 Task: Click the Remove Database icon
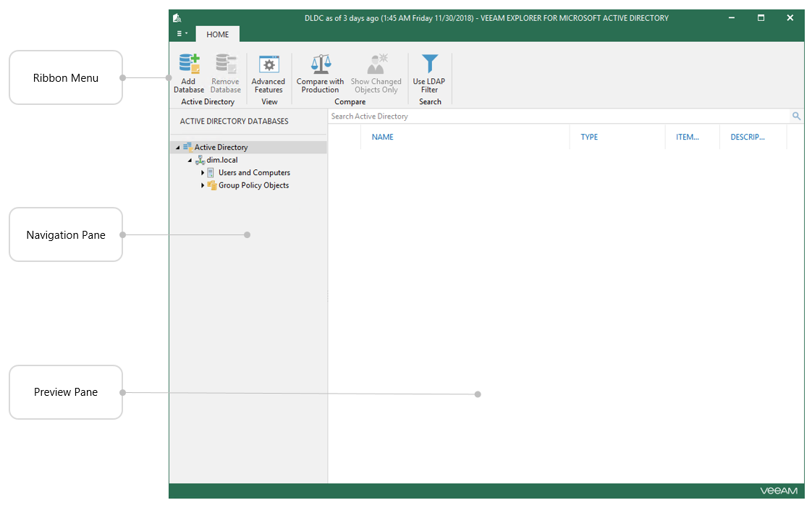(226, 64)
